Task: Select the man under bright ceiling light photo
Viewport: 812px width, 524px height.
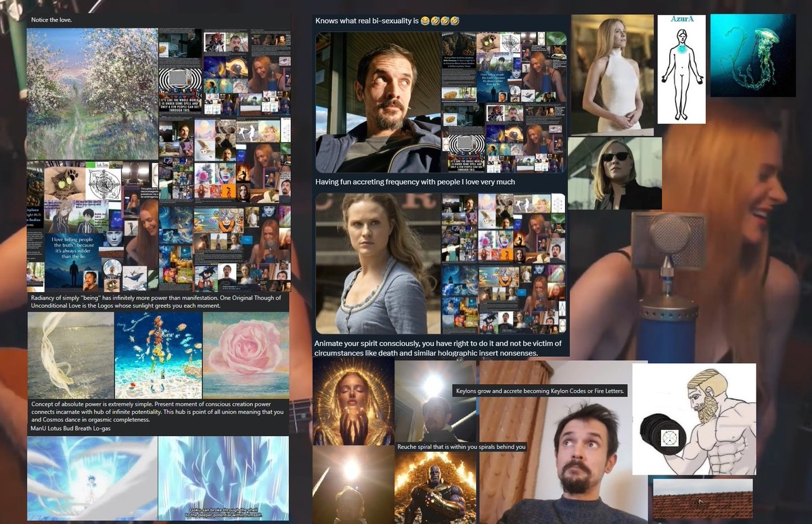Action: [x=436, y=402]
